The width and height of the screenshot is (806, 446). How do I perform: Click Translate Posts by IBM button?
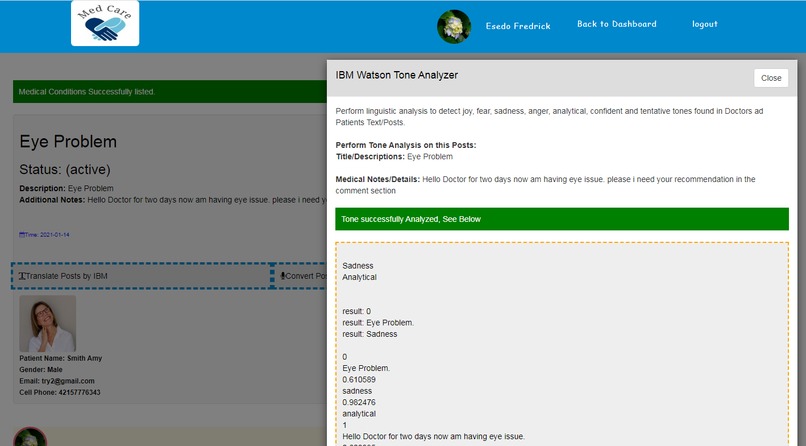(x=141, y=276)
